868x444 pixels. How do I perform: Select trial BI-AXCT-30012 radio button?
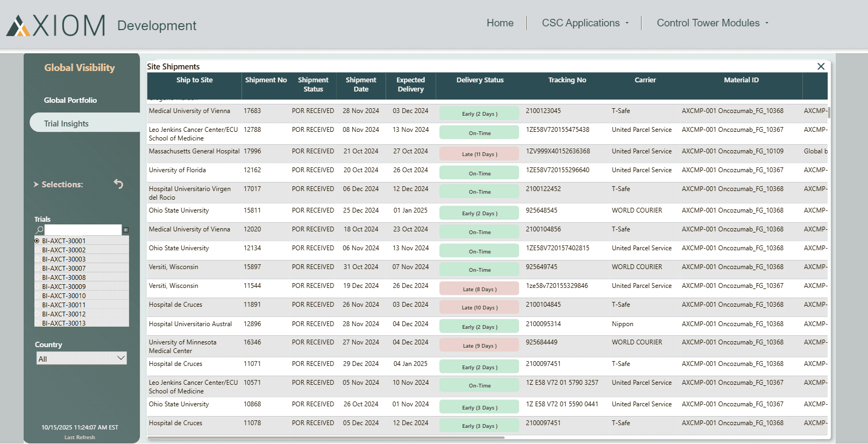[37, 314]
